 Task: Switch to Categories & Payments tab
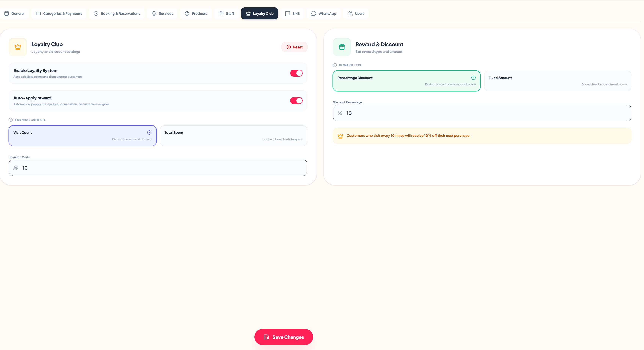point(59,13)
